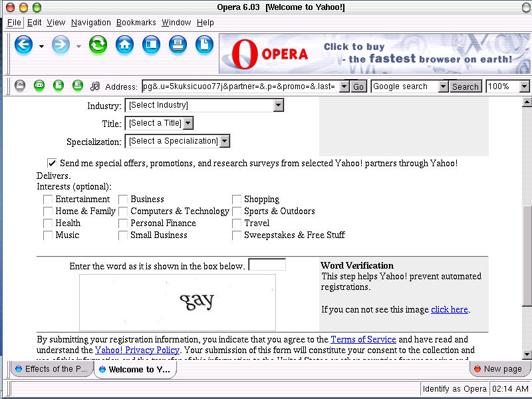Click the green print preview icon
This screenshot has height=399, width=532.
point(78,86)
